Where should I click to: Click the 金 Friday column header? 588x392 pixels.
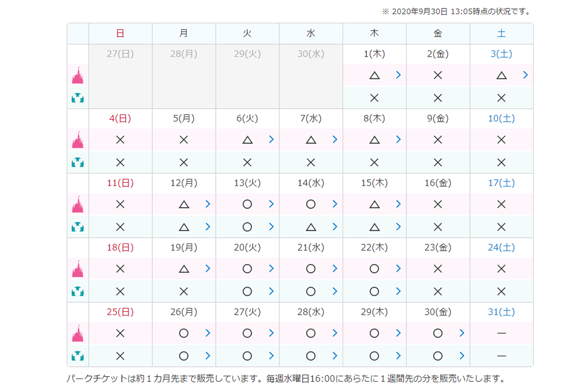tap(438, 33)
